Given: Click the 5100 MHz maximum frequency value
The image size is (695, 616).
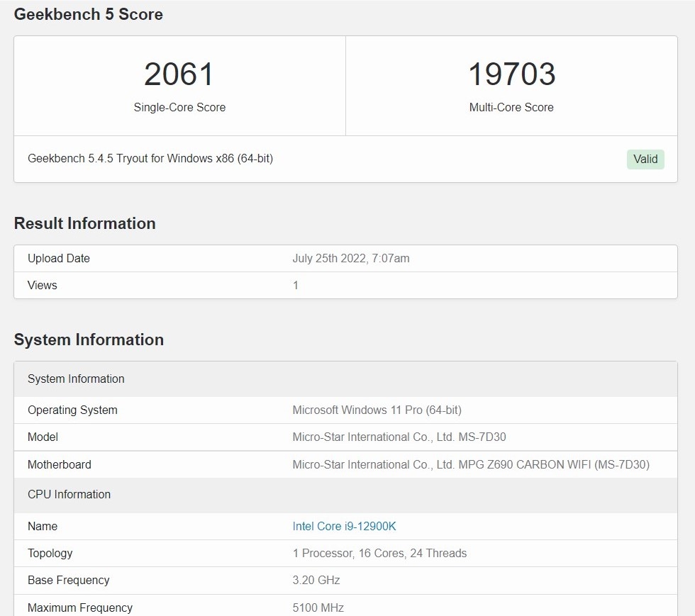Looking at the screenshot, I should (318, 607).
